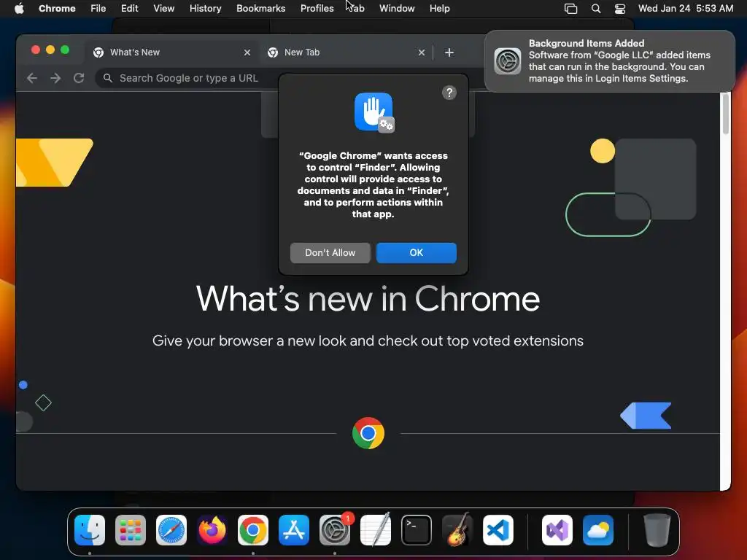
Task: Open System Settings from the Dock
Action: point(334,530)
